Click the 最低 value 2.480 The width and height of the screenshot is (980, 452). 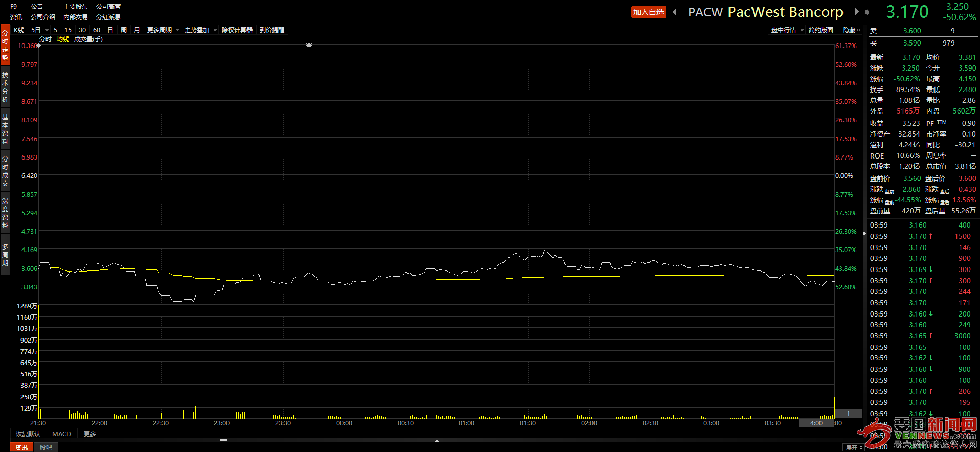point(967,89)
